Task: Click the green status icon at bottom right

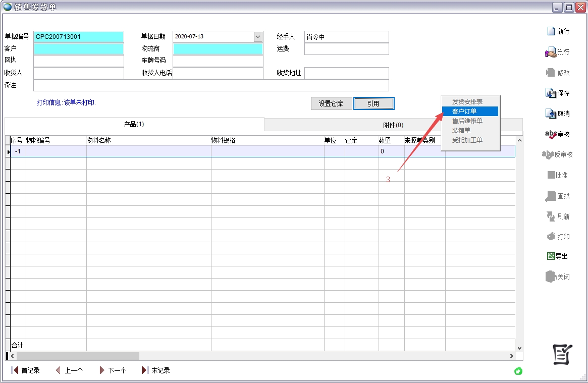Action: click(518, 371)
